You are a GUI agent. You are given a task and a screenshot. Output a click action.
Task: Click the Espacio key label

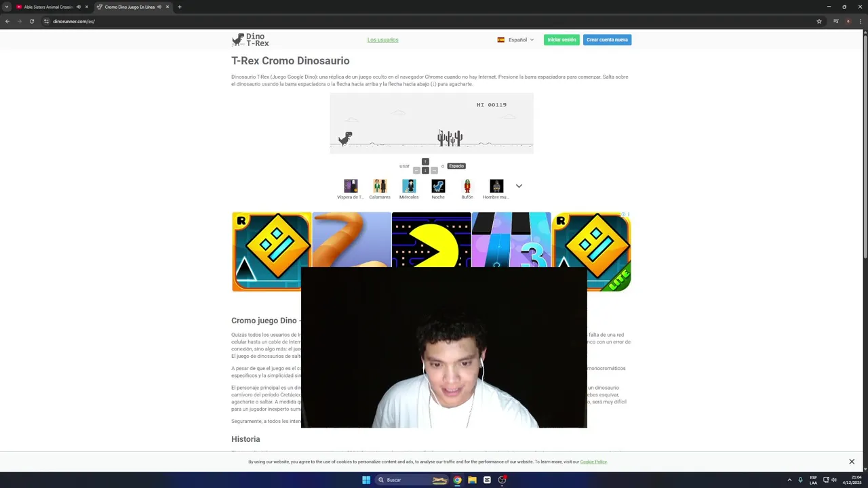pyautogui.click(x=456, y=166)
